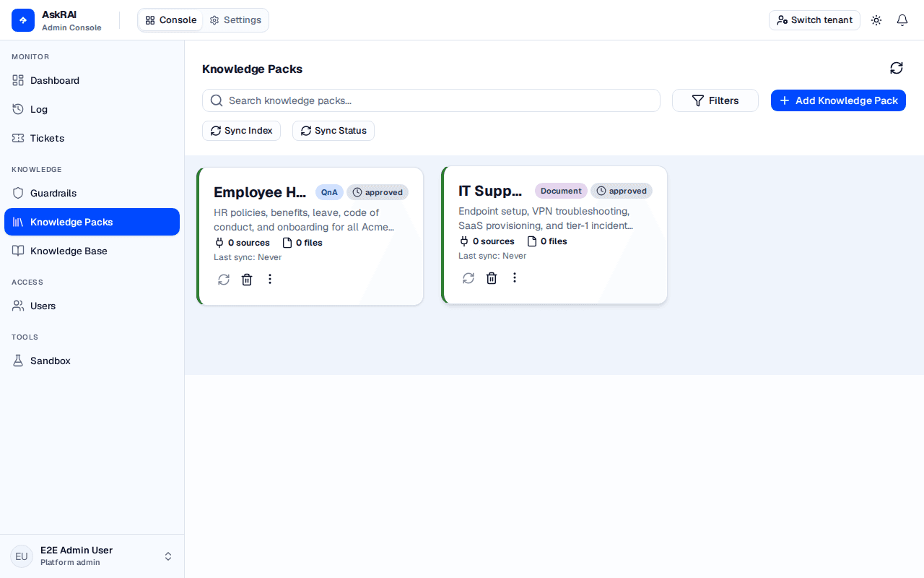Screen dimensions: 924x578
Task: Click the AskRAI logo icon
Action: (23, 20)
